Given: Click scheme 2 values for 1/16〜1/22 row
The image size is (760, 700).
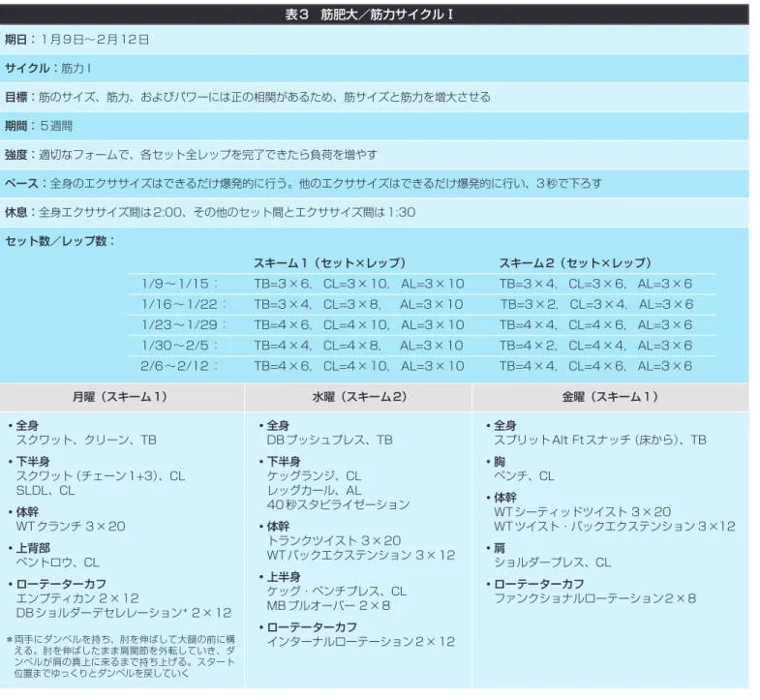Looking at the screenshot, I should click(x=597, y=304).
